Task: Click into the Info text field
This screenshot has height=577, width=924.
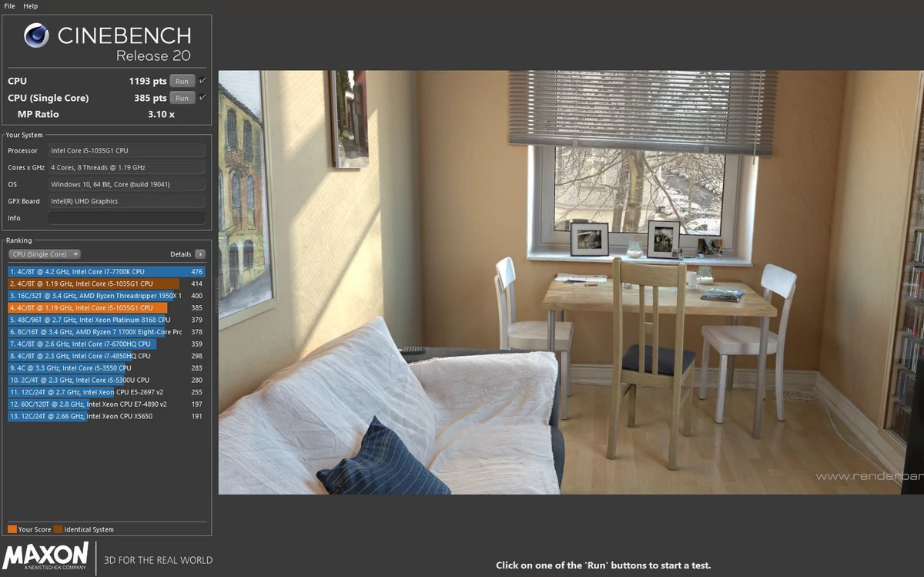Action: coord(127,218)
